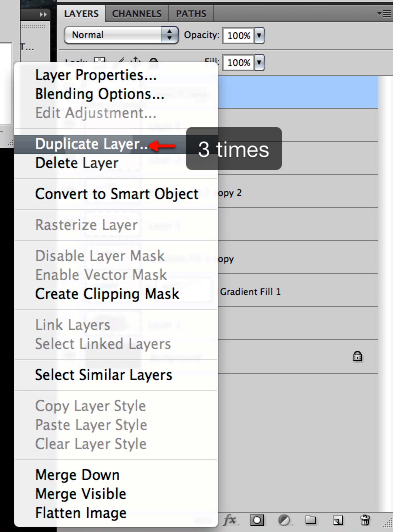Delete layer using trash icon

[365, 520]
